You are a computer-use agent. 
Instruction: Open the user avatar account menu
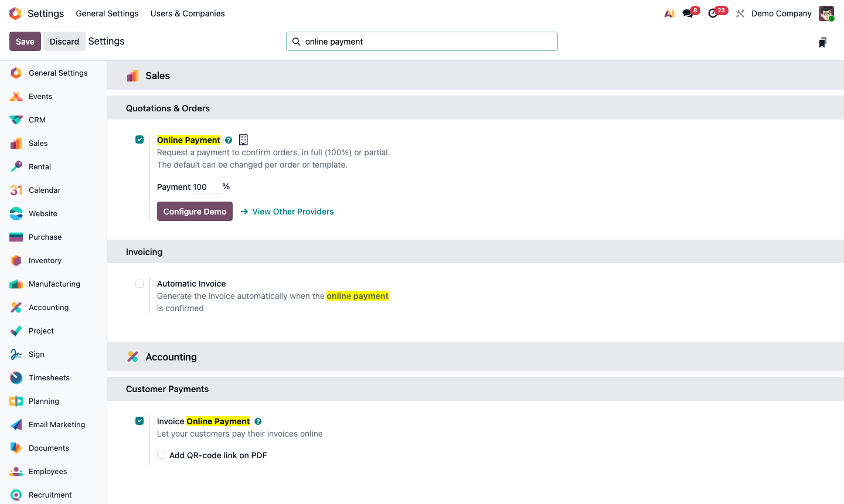point(826,13)
